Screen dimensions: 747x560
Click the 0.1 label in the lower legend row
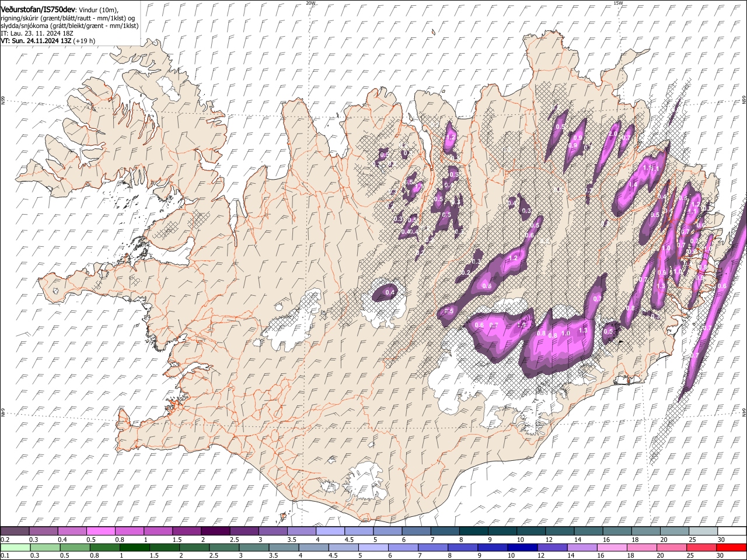(4, 555)
